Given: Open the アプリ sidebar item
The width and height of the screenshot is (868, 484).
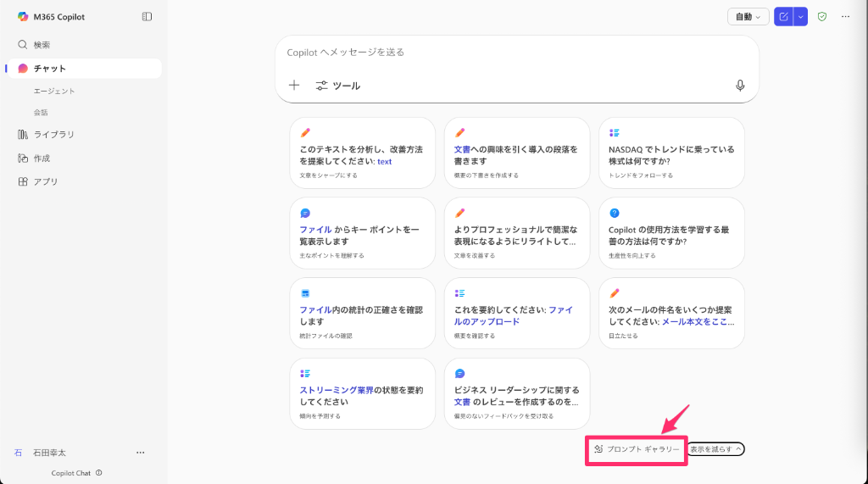Looking at the screenshot, I should pyautogui.click(x=45, y=181).
